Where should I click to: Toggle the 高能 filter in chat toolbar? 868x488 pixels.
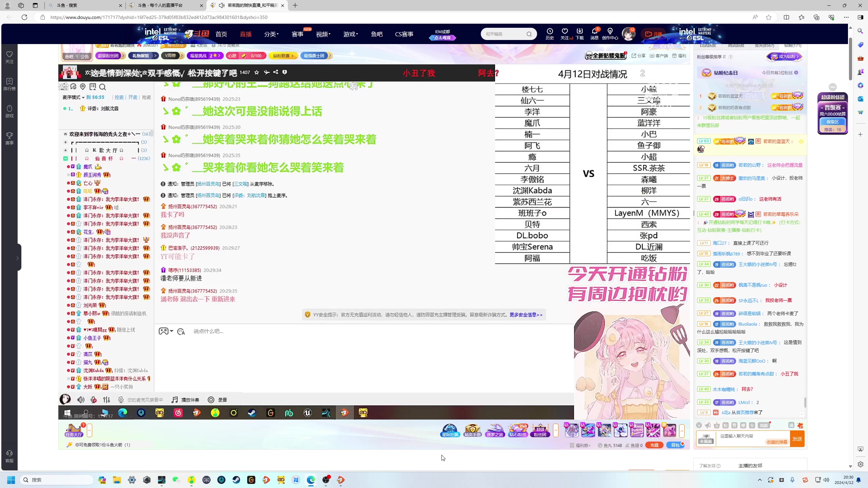pos(764,425)
